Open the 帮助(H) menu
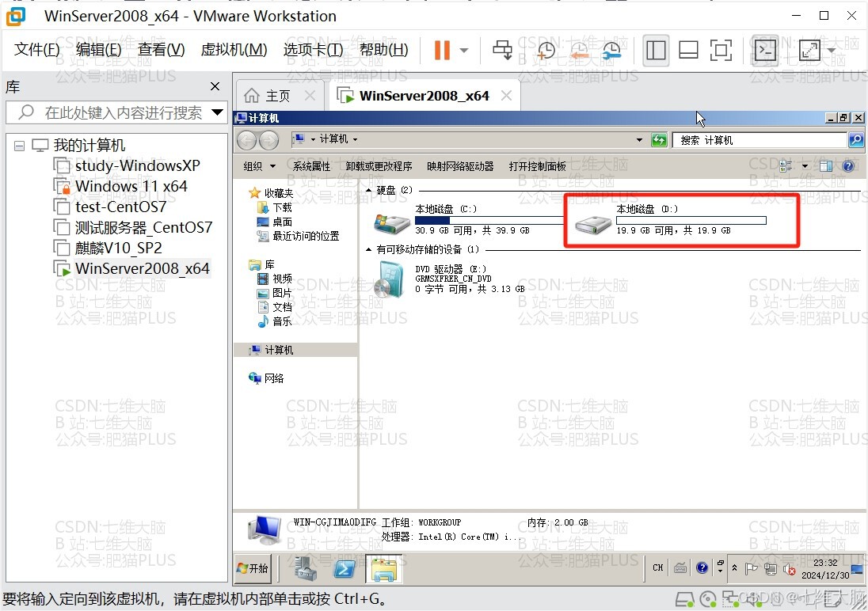The height and width of the screenshot is (611, 868). coord(383,50)
